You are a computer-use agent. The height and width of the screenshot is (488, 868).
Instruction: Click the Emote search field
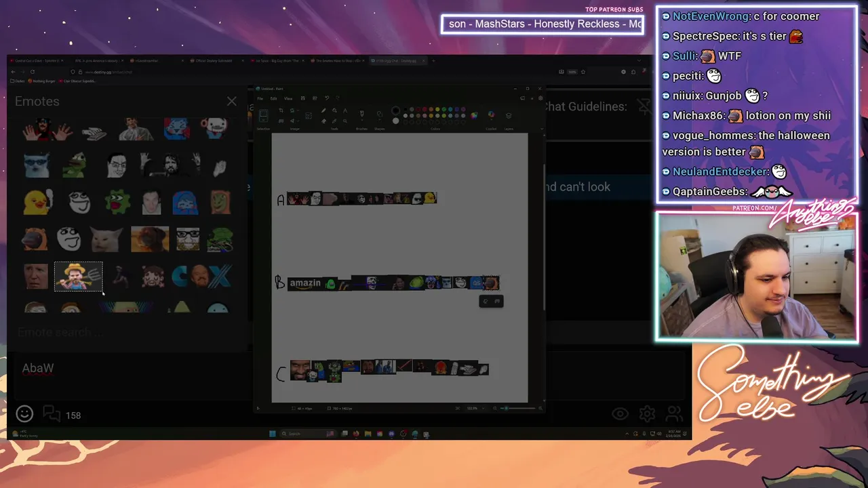tap(129, 332)
